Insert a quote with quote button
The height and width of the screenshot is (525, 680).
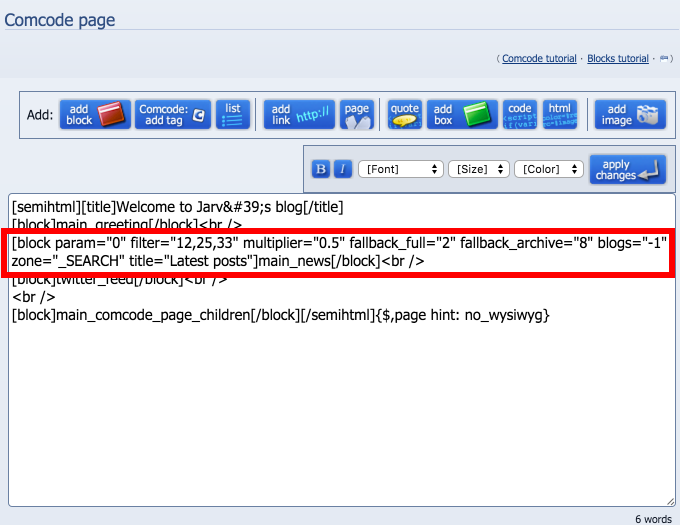(405, 114)
